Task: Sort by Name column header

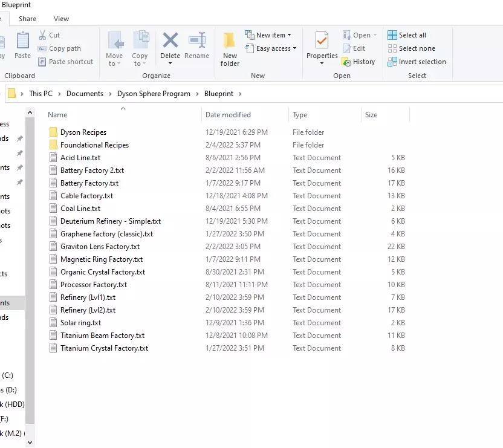Action: point(57,114)
